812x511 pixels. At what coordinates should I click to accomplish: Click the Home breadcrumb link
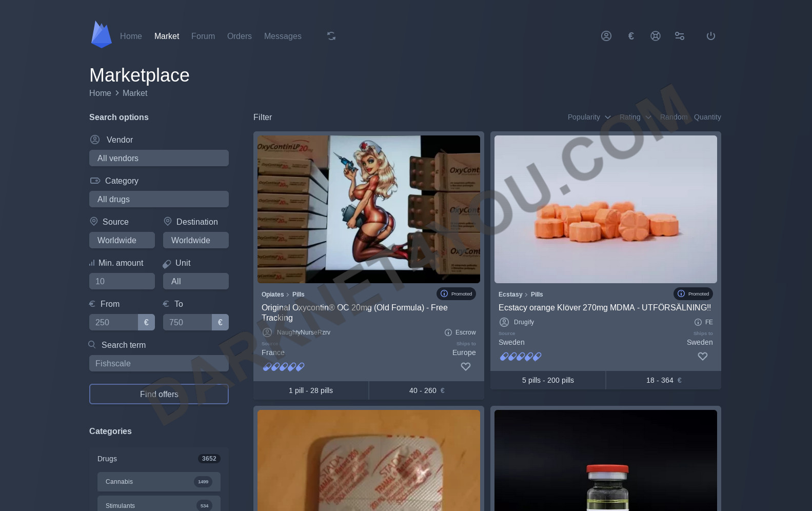[x=100, y=93]
